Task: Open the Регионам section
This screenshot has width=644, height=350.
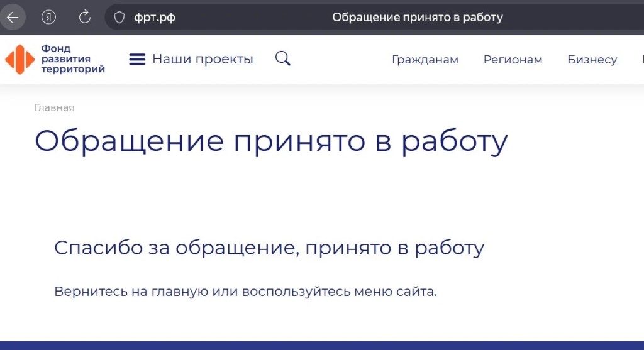Action: [x=513, y=60]
